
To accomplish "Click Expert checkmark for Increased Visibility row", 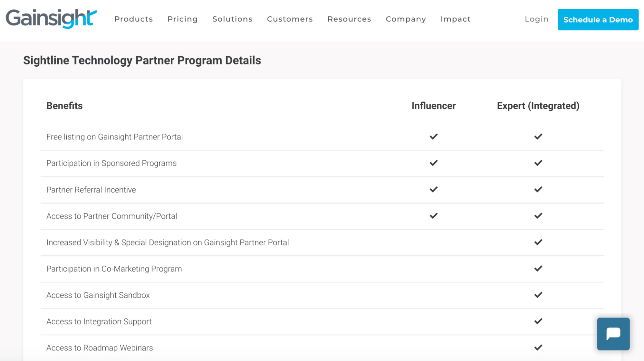I will pos(538,242).
